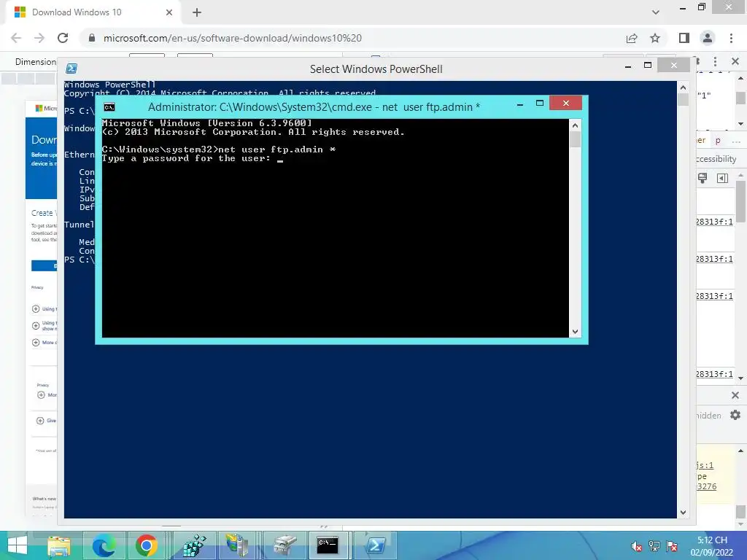
Task: Open the Windows Start button on taskbar
Action: pyautogui.click(x=18, y=545)
